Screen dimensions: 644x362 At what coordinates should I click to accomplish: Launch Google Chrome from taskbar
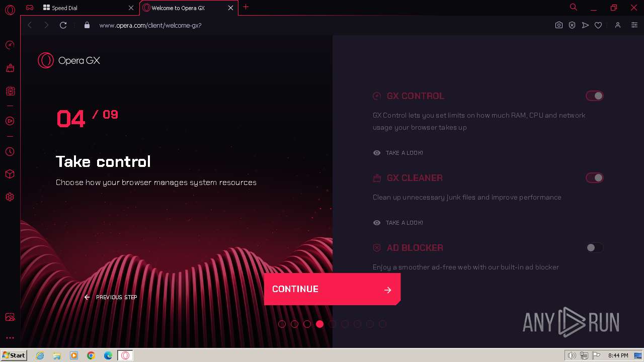[x=91, y=355]
